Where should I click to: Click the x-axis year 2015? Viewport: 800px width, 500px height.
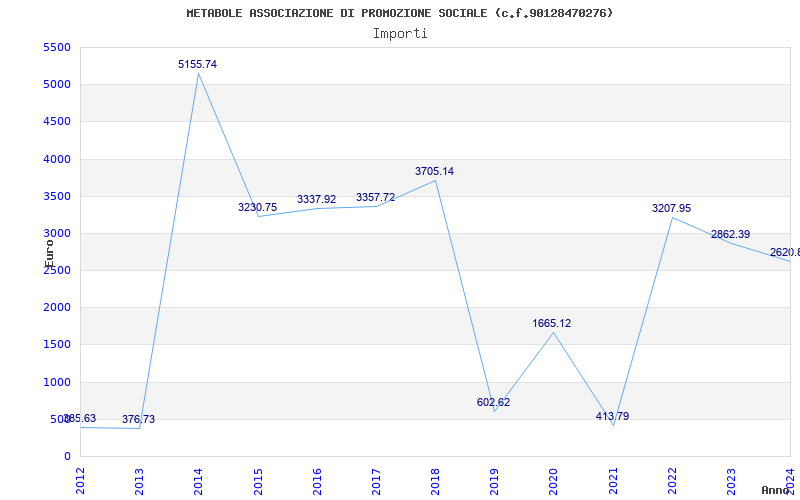[x=258, y=481]
